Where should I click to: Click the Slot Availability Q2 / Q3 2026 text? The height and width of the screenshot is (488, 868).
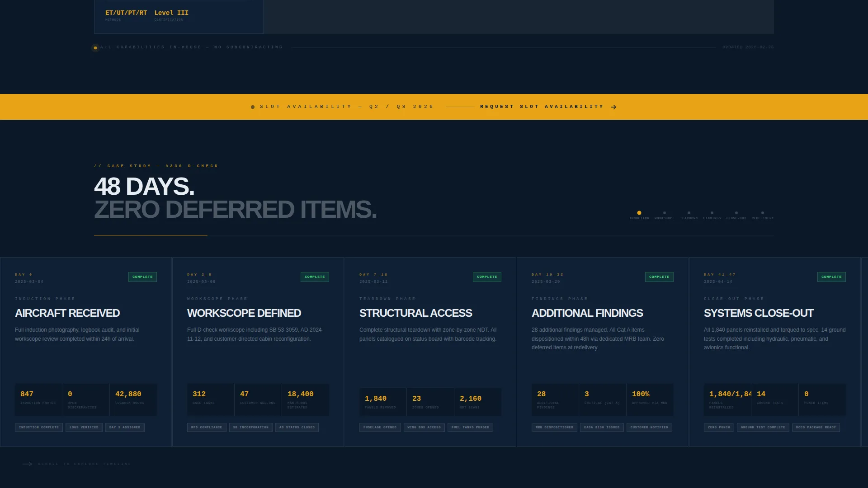pos(347,107)
